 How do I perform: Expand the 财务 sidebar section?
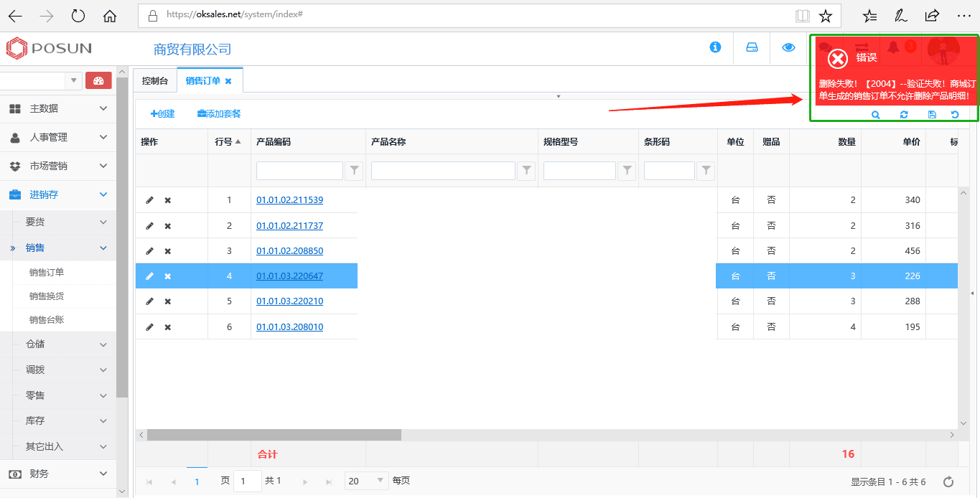tap(57, 474)
